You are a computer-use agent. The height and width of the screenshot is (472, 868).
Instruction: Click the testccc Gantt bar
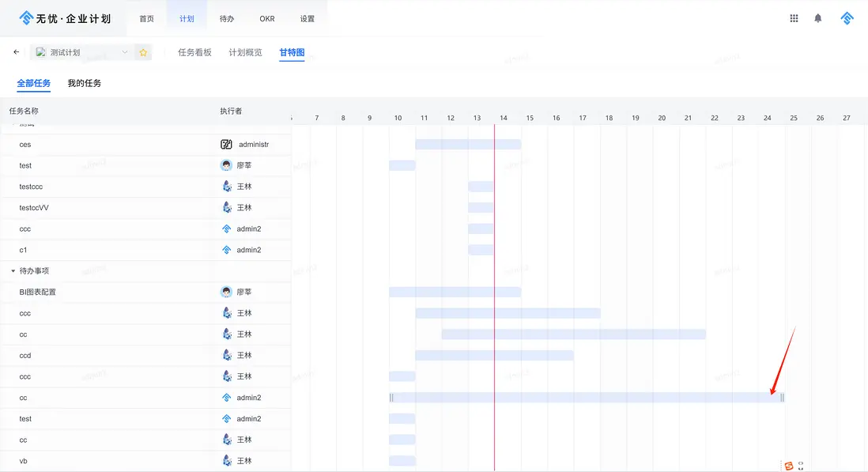coord(481,187)
